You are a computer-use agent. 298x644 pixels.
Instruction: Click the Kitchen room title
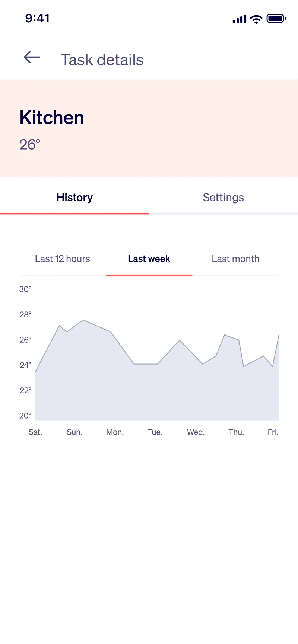51,117
